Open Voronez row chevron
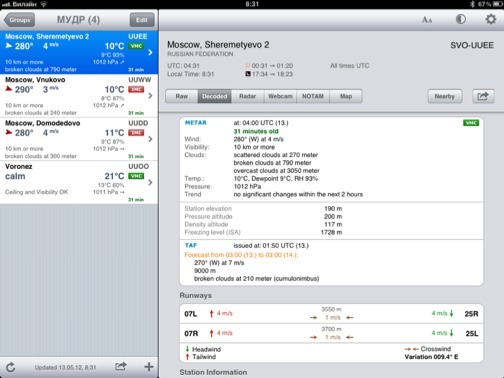 coord(150,182)
